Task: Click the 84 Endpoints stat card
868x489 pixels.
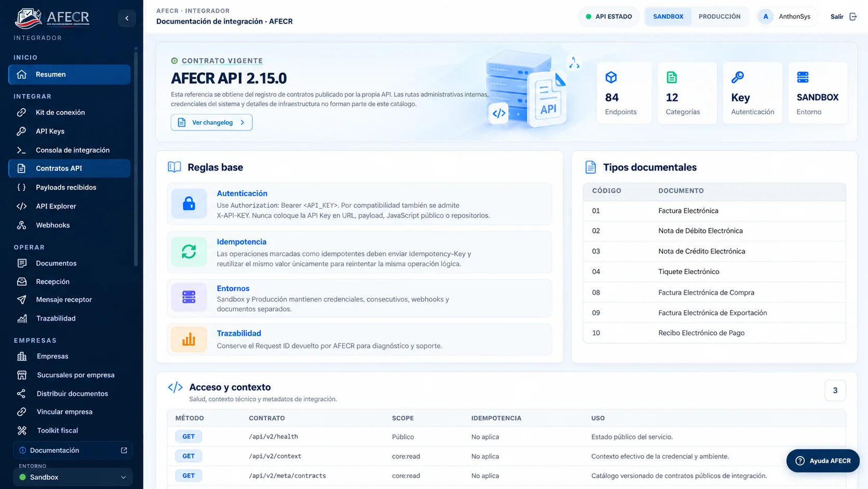Action: (x=624, y=93)
